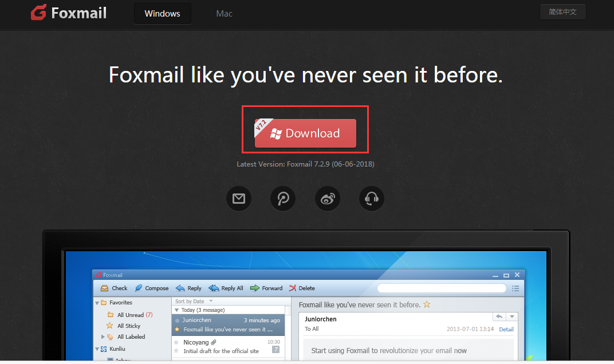614x364 pixels.
Task: Switch to the Mac tab
Action: coord(225,14)
